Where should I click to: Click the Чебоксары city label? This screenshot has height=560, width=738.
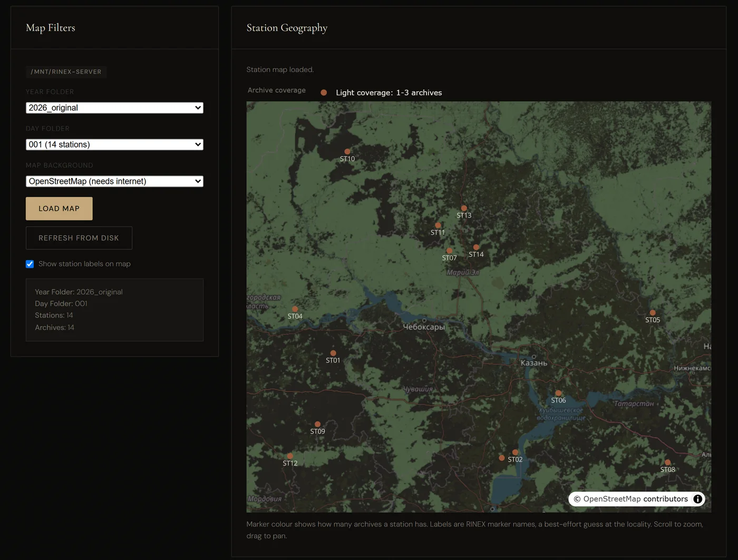pos(424,327)
